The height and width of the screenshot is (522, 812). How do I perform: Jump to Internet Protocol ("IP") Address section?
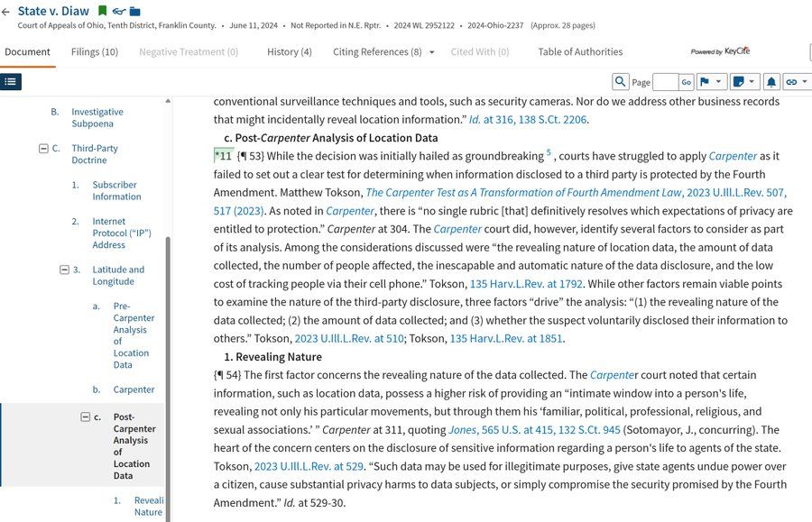coord(122,233)
